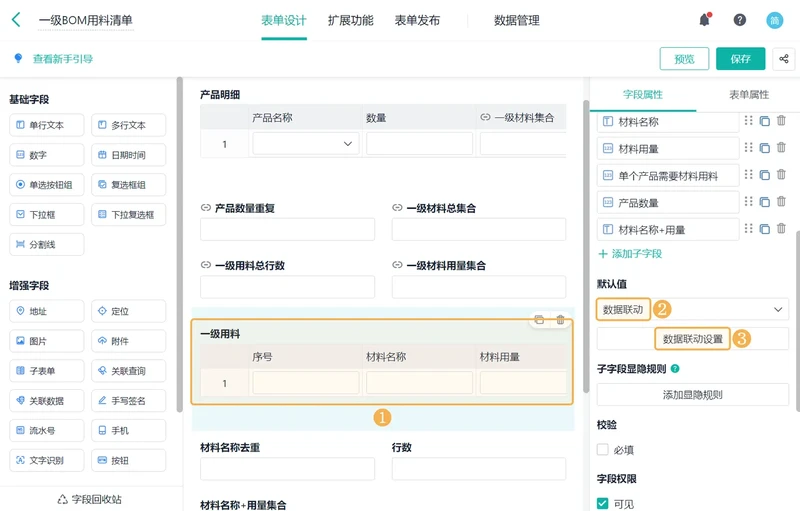800x511 pixels.
Task: Delete the 材料名称+用量 subfield
Action: click(x=781, y=228)
